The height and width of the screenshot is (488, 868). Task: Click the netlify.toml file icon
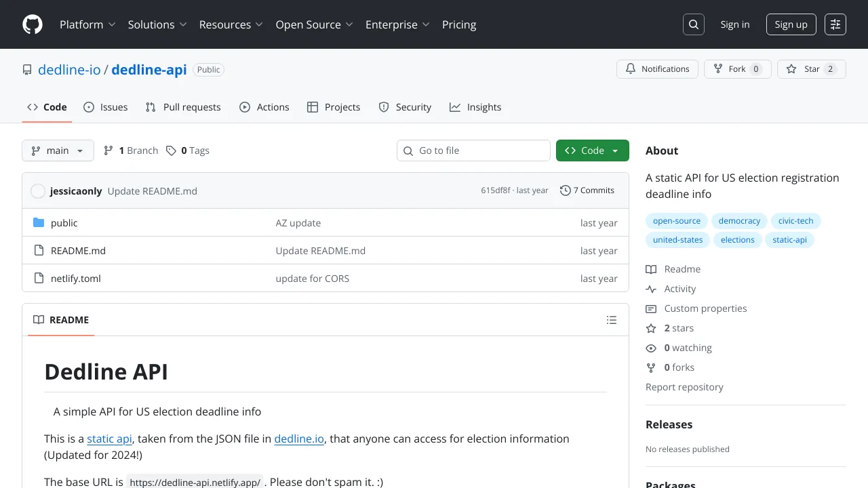[39, 279]
